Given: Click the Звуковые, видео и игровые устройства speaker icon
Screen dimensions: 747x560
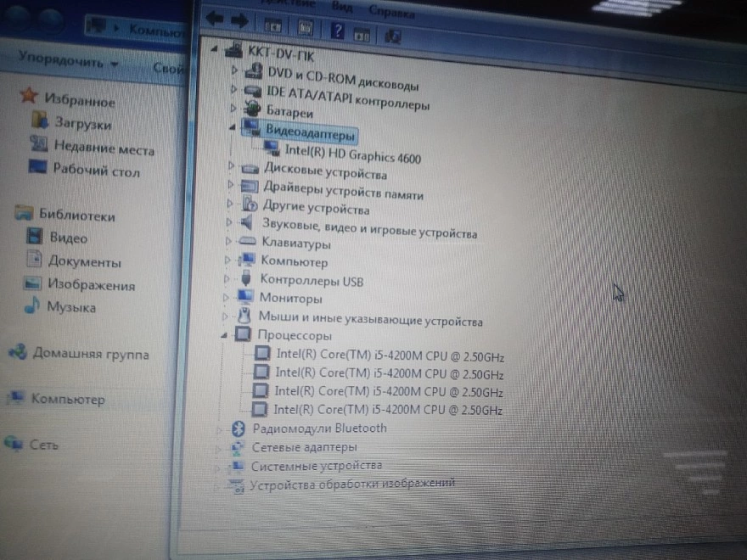Looking at the screenshot, I should coord(247,221).
